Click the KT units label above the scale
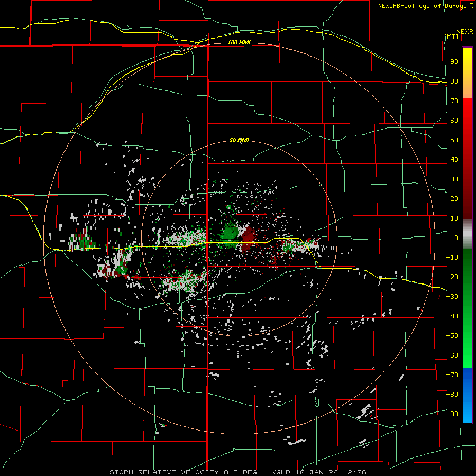The width and height of the screenshot is (476, 476). tap(452, 36)
